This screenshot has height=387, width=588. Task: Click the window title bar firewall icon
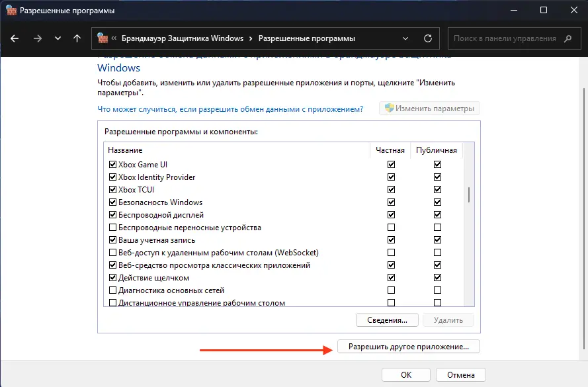(x=9, y=11)
